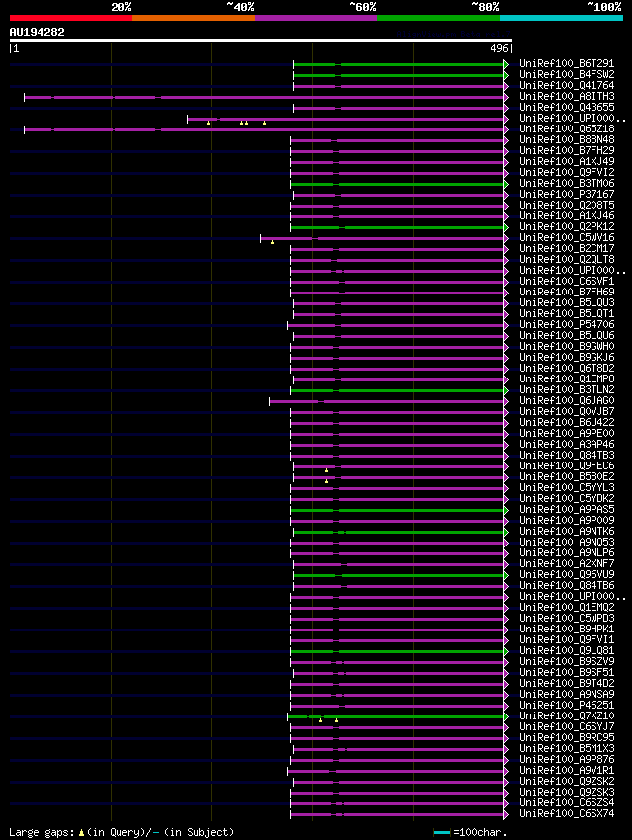Click the green arrowhead of the UniRef100_Q9LQ81 row
The height and width of the screenshot is (840, 632).
(506, 652)
